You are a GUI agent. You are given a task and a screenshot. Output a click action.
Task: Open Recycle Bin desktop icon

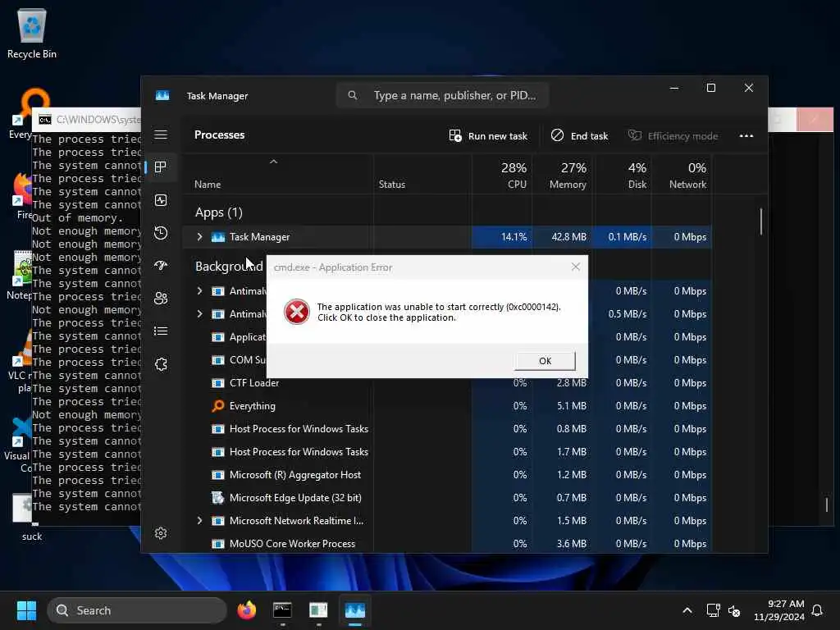coord(32,33)
